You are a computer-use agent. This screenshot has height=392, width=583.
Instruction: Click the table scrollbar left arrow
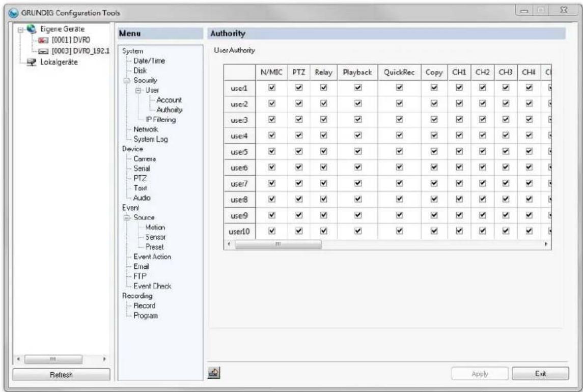(x=229, y=244)
